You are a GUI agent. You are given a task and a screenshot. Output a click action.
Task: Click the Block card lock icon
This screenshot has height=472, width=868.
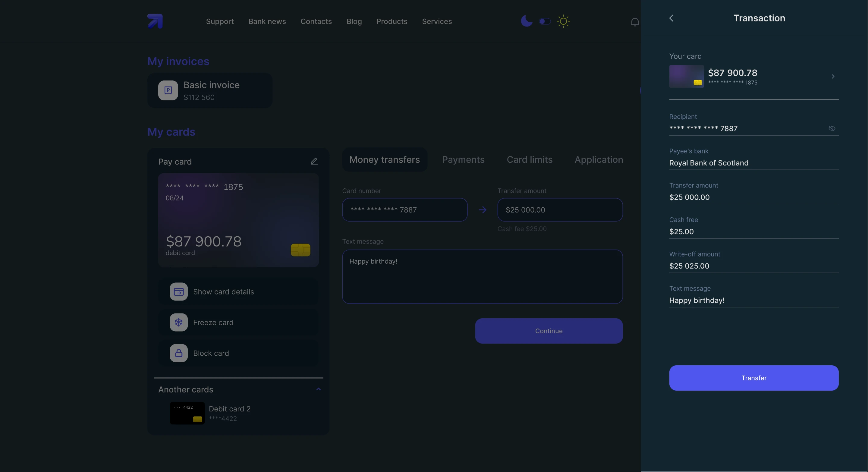pos(179,353)
